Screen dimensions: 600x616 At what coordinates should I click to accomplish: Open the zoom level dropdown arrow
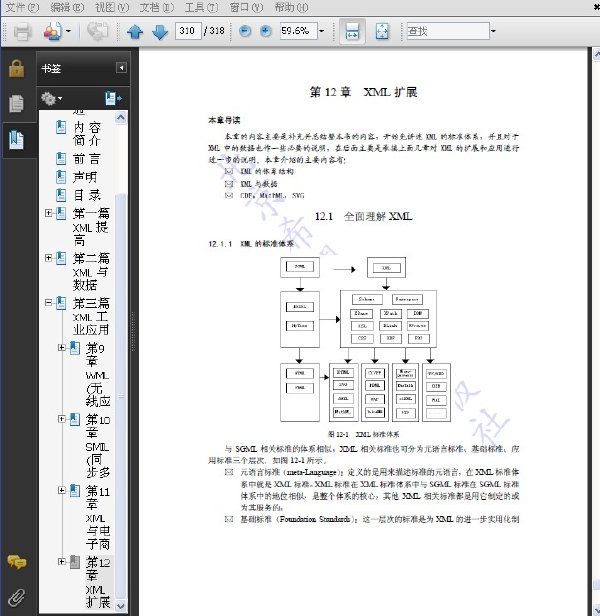click(x=322, y=31)
